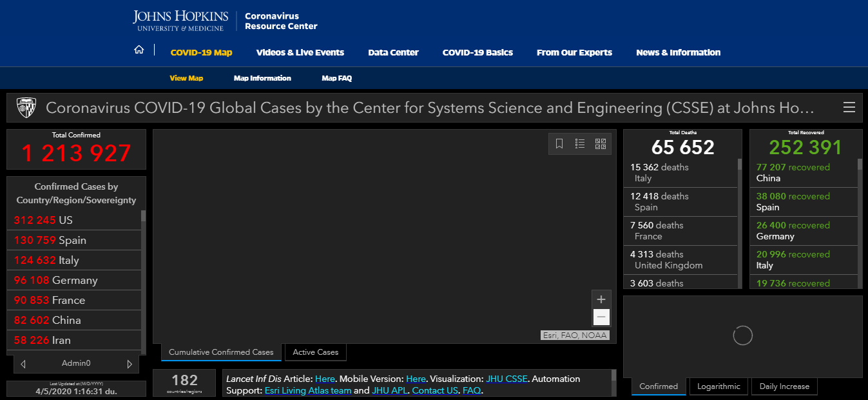Click the JHU shield logo in dashboard title
This screenshot has height=400, width=868.
(26, 108)
